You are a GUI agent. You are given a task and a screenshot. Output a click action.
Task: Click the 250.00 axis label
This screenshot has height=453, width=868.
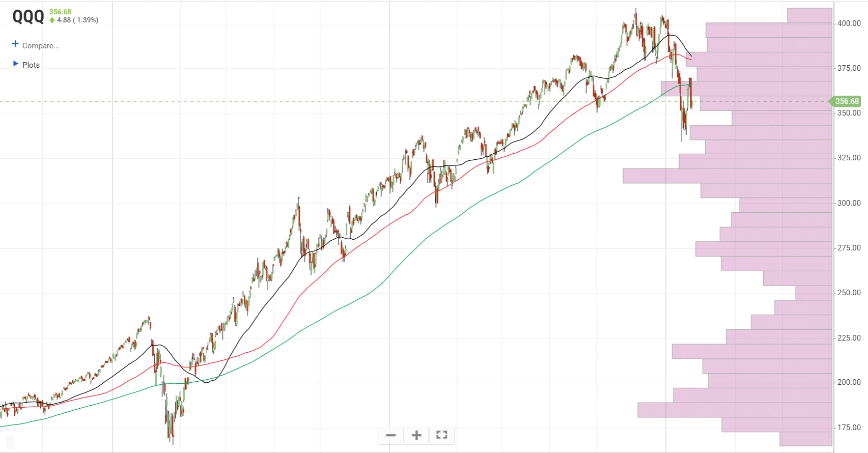point(849,293)
